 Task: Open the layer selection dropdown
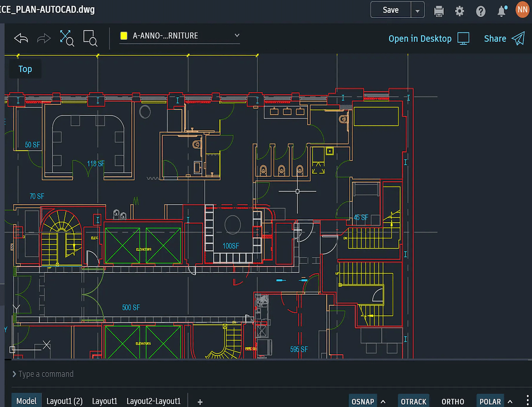pyautogui.click(x=236, y=35)
